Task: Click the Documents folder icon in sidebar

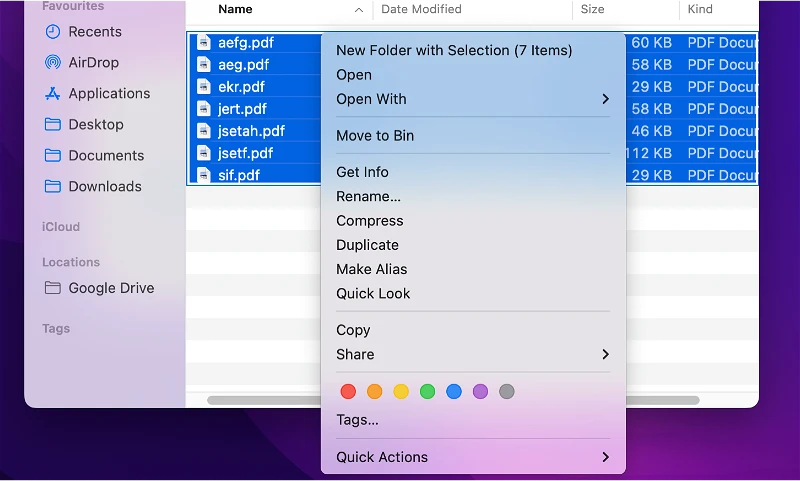Action: click(53, 156)
